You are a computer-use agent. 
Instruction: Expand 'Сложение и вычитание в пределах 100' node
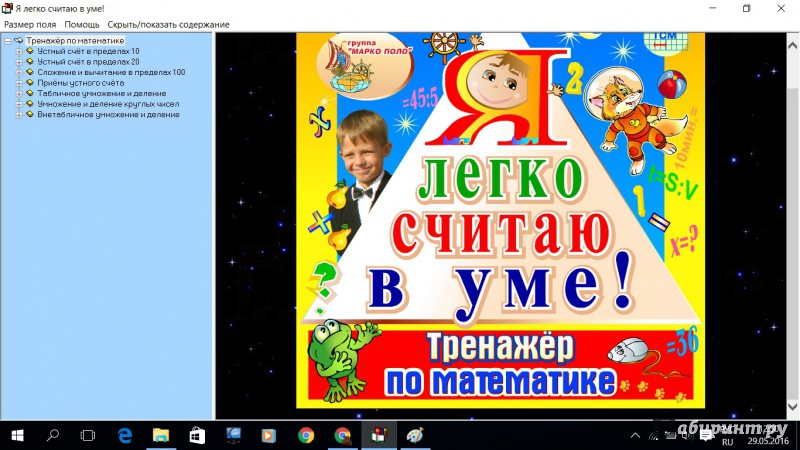click(18, 72)
